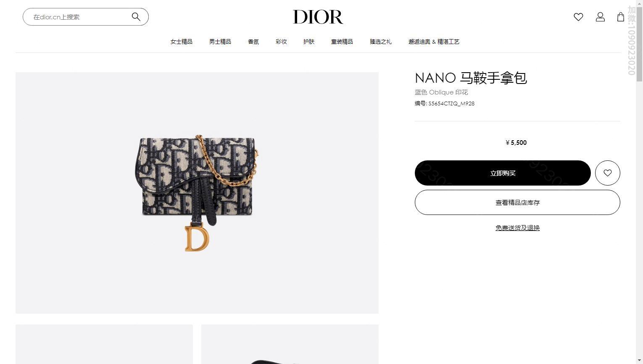
Task: Focus the 在dior.cn上搜索 search field
Action: tap(80, 17)
